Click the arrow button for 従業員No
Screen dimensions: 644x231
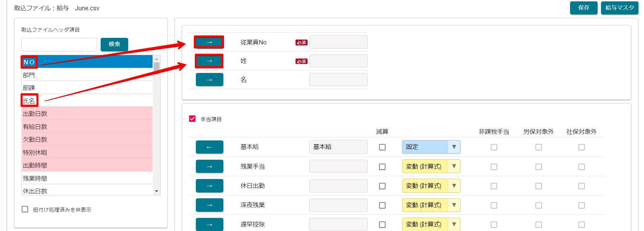point(209,42)
